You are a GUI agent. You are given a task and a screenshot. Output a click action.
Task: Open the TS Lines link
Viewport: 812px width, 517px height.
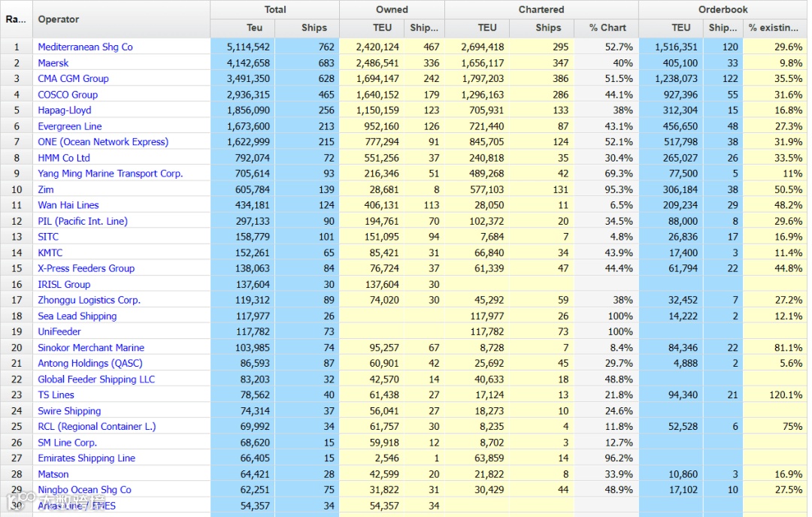click(56, 395)
